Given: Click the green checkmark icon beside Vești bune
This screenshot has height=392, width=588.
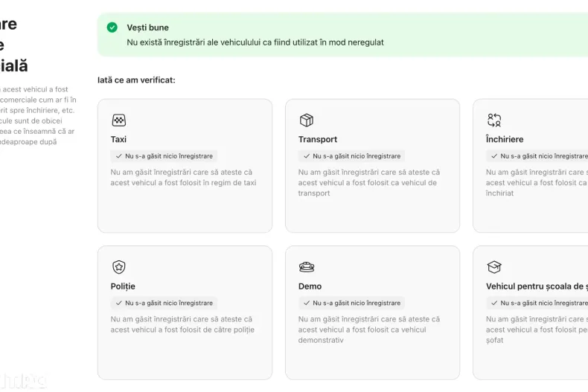Looking at the screenshot, I should pos(112,28).
